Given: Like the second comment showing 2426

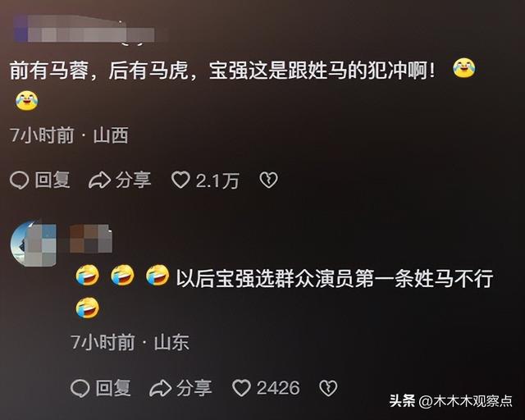Looking at the screenshot, I should 241,388.
